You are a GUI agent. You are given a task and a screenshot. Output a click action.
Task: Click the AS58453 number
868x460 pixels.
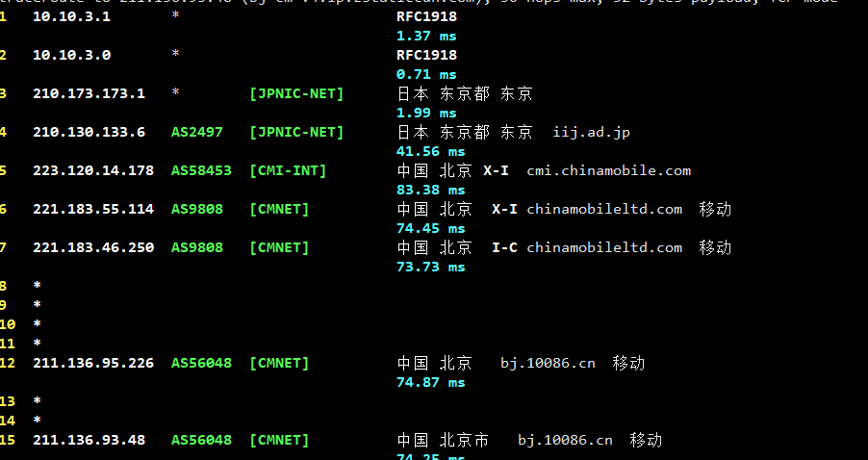click(x=201, y=170)
